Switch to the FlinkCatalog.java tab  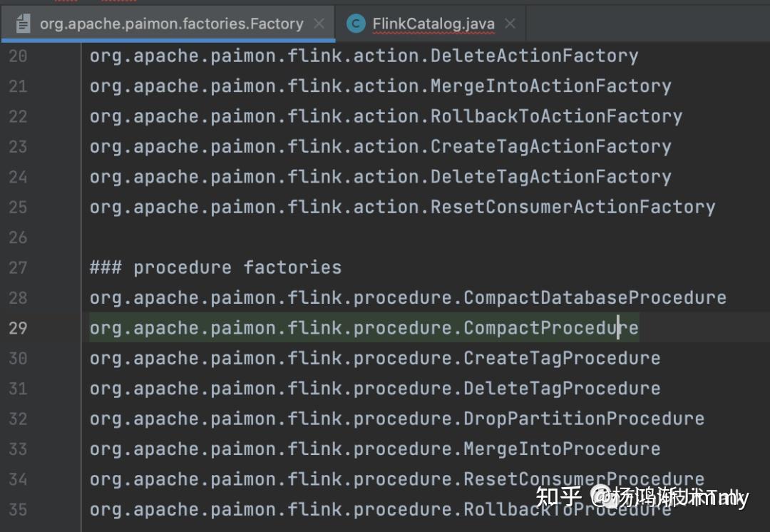tap(433, 24)
